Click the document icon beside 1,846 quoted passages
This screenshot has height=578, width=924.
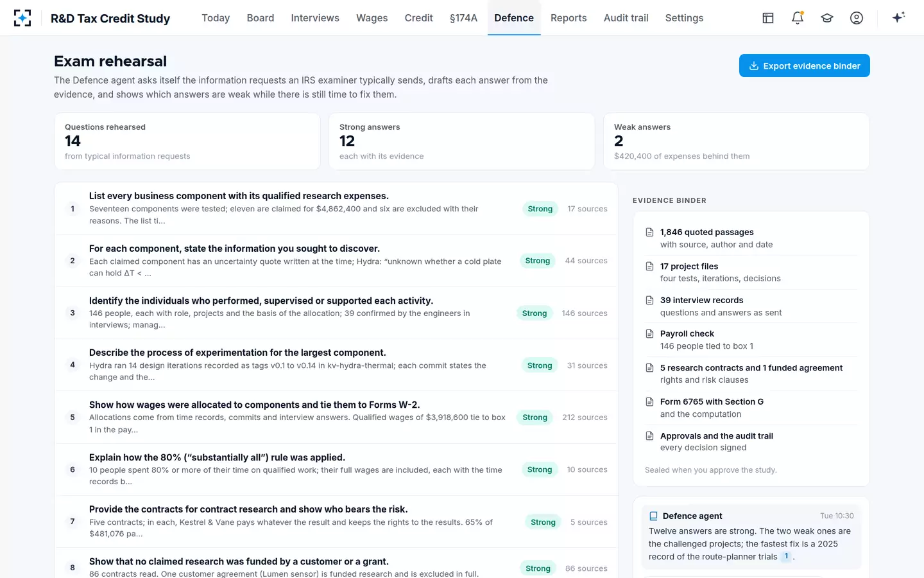coord(649,232)
